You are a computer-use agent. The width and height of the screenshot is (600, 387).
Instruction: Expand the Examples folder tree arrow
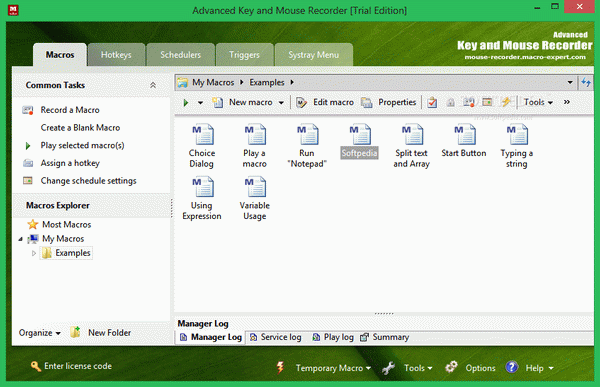tap(34, 253)
